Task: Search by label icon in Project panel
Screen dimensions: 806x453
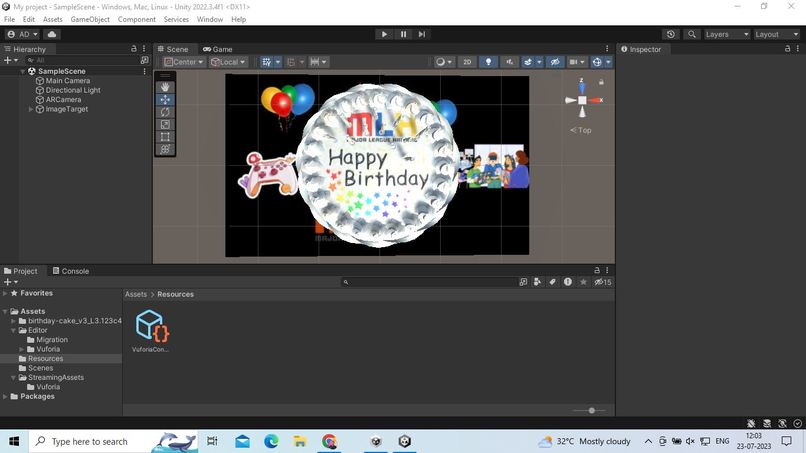Action: pyautogui.click(x=553, y=282)
